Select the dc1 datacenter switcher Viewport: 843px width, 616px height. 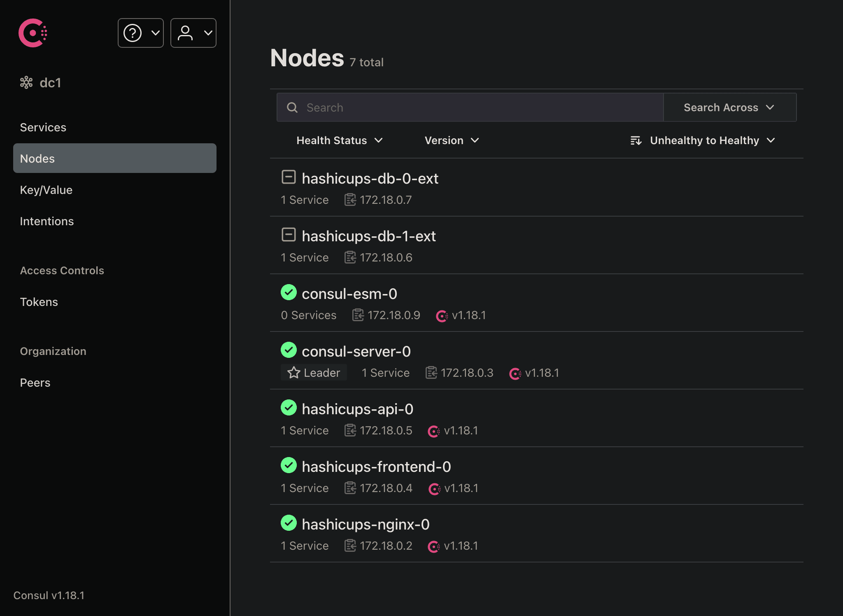(x=41, y=83)
